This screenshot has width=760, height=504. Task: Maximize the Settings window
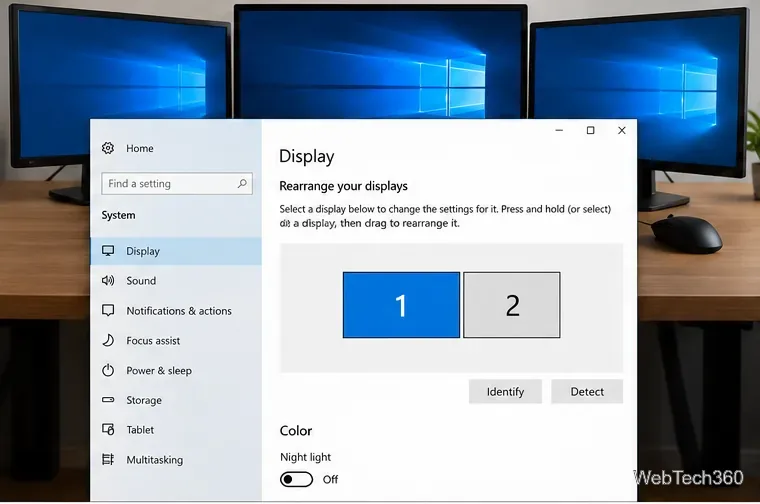(590, 130)
